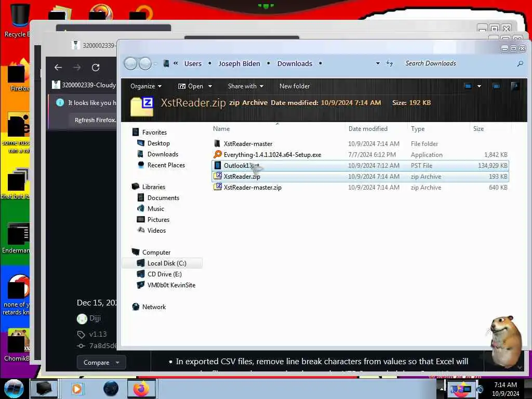Select the XstReader-master folder

(x=360, y=144)
